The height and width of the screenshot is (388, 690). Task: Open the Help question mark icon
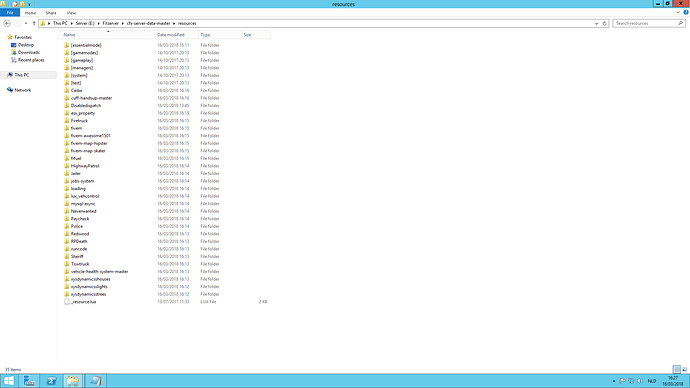click(686, 13)
